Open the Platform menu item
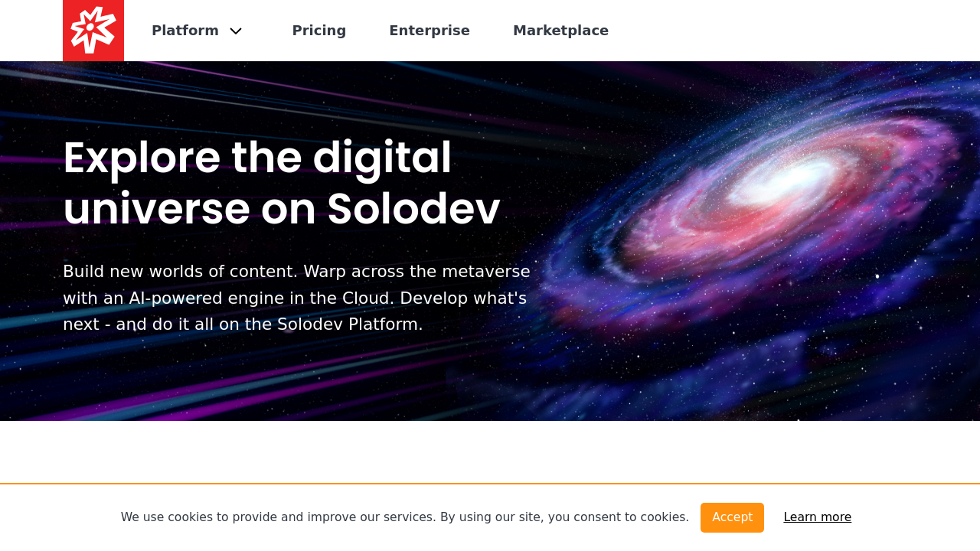The width and height of the screenshot is (980, 551). [185, 31]
